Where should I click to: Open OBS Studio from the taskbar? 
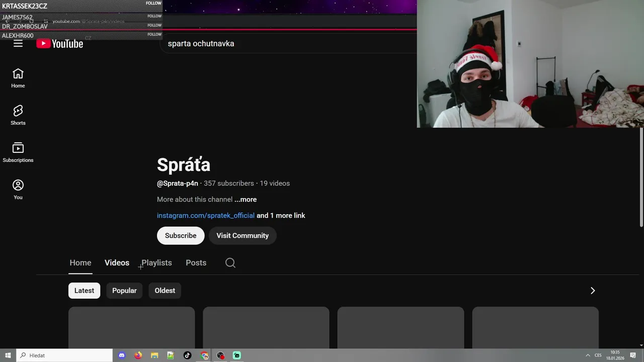(220, 355)
